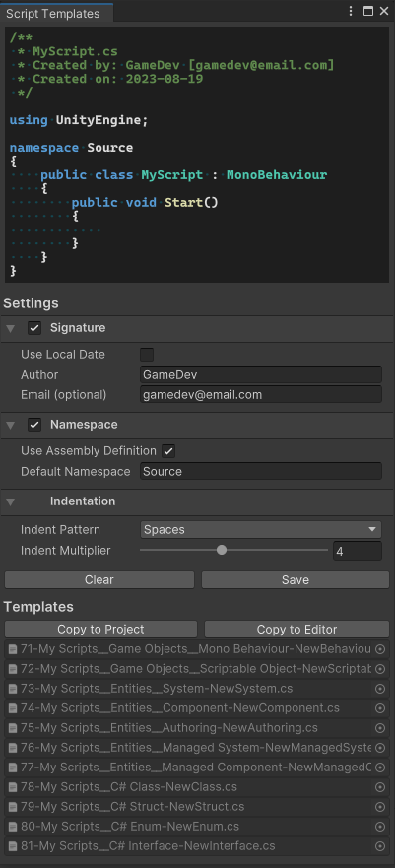Click the file icon of 80 NewEnum.cs
The image size is (395, 868).
coord(13,827)
